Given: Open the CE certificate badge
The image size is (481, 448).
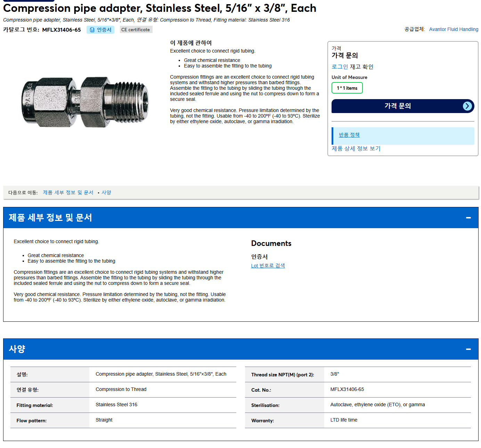Looking at the screenshot, I should click(136, 30).
